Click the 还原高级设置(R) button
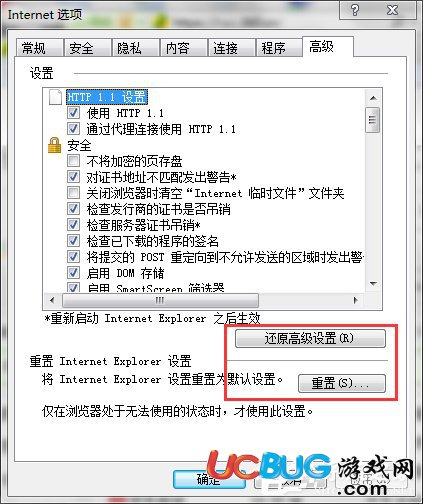Image resolution: width=423 pixels, height=504 pixels. point(310,339)
